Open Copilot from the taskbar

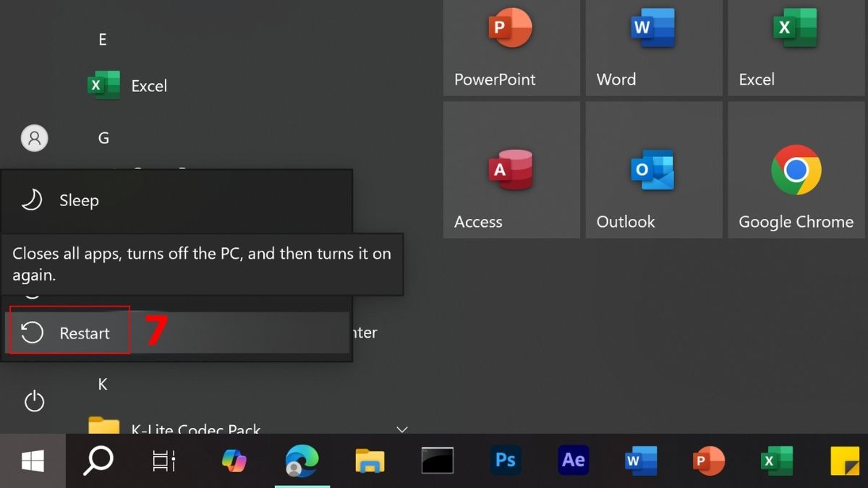[x=234, y=460]
